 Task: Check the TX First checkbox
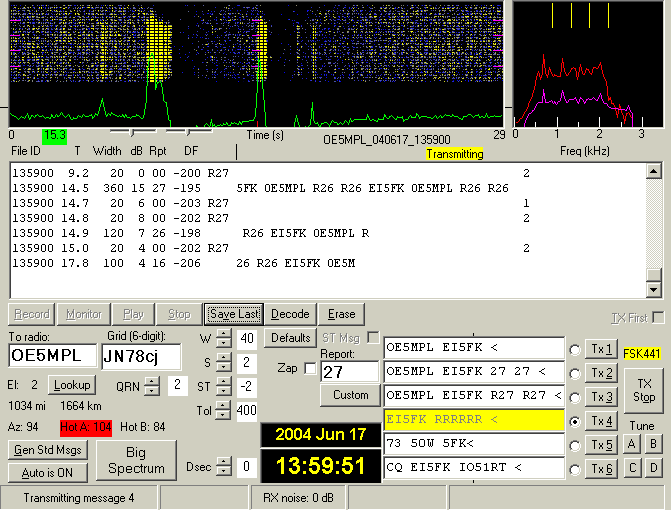[658, 318]
